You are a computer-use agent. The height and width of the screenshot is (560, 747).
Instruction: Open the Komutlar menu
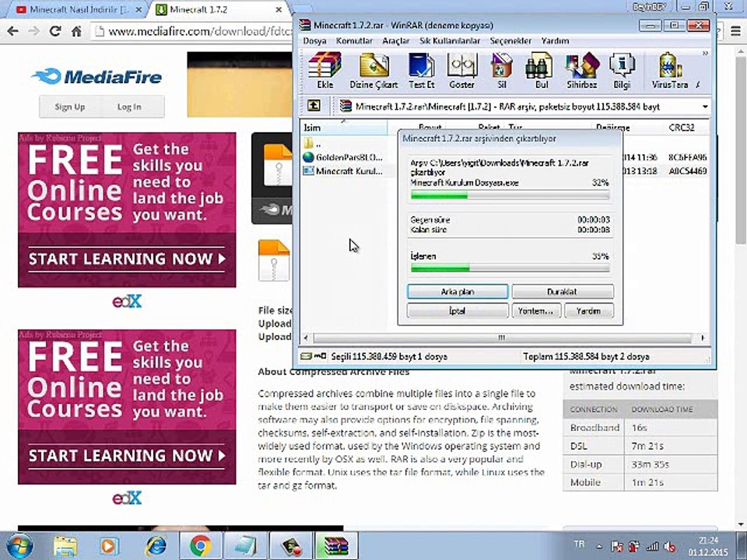355,41
